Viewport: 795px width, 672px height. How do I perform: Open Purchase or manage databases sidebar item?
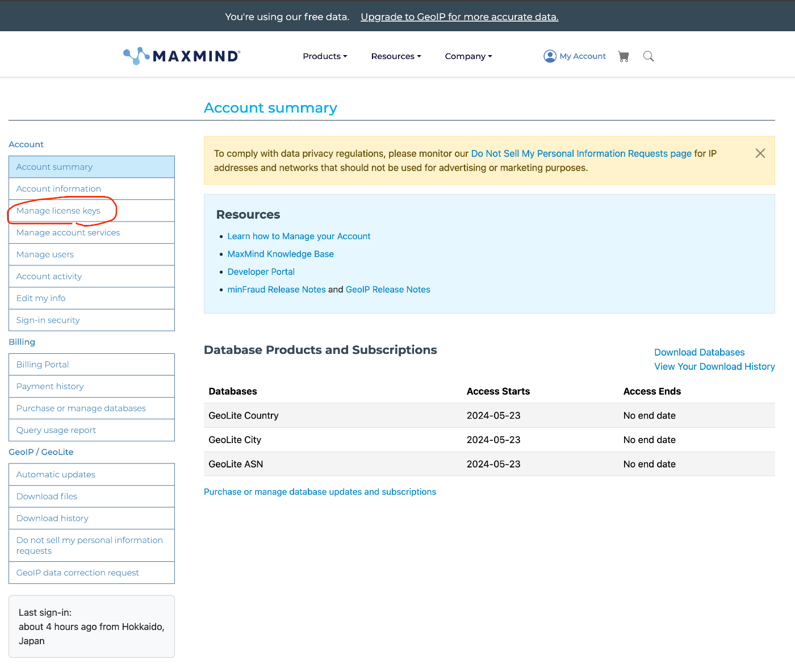point(91,408)
